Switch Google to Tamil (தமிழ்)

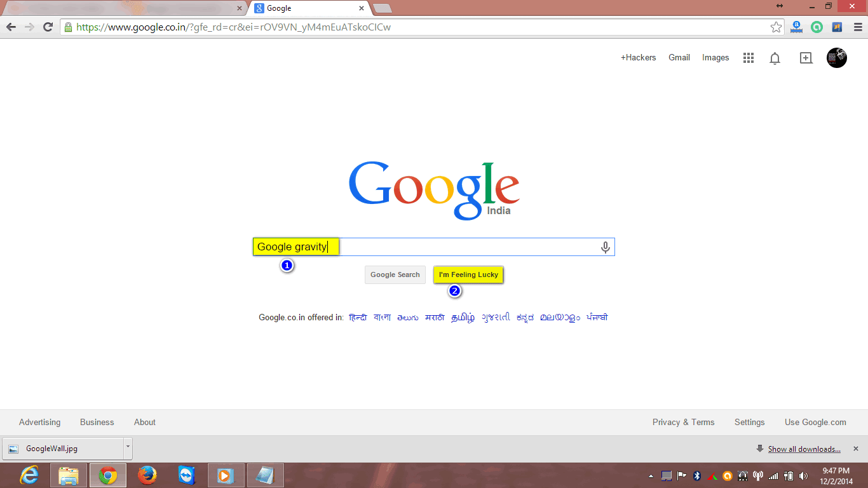pyautogui.click(x=463, y=318)
